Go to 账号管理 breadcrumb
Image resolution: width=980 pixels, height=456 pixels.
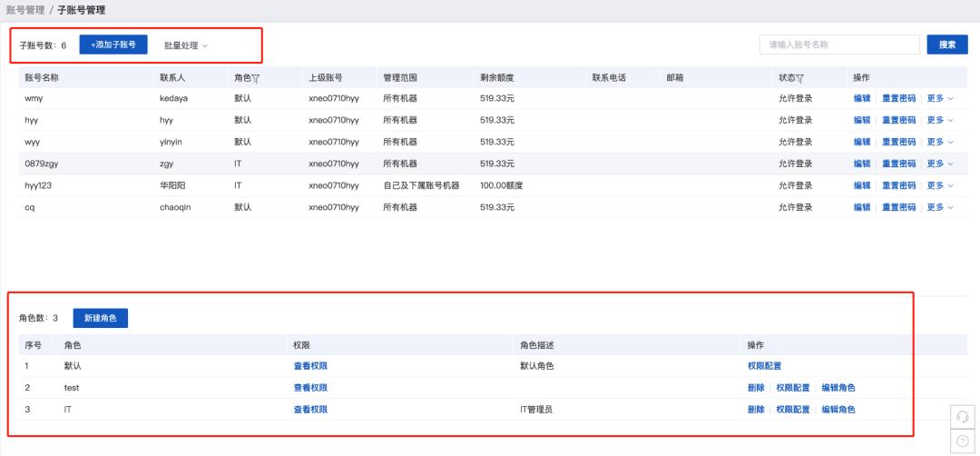pos(25,10)
